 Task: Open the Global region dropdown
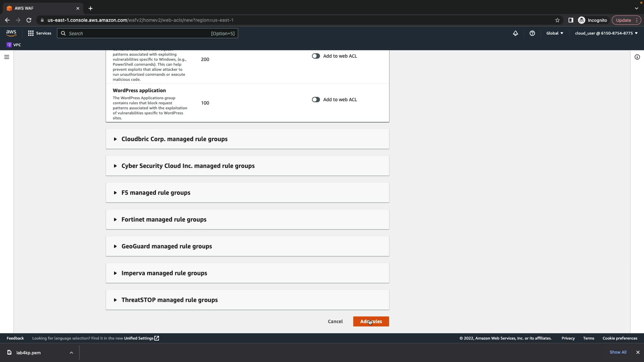tap(555, 33)
